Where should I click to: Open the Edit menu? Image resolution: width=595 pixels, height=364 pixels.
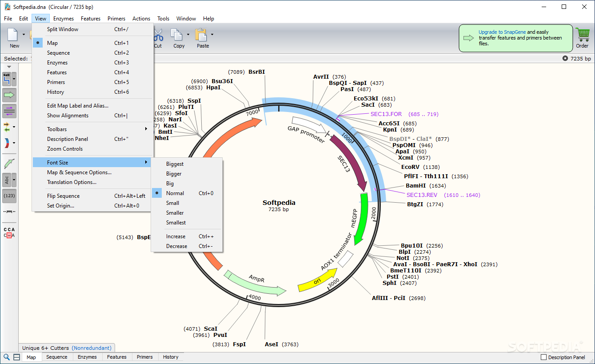(24, 19)
